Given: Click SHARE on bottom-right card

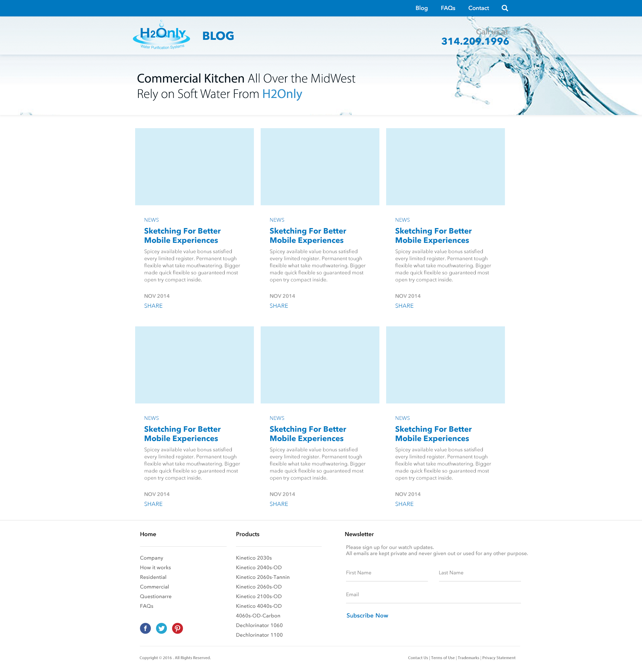Looking at the screenshot, I should [404, 504].
